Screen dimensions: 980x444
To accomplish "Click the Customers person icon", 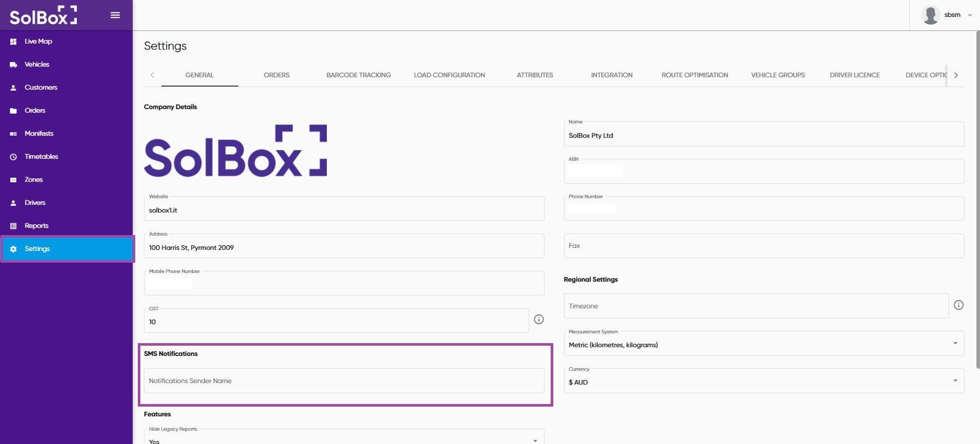I will 13,88.
